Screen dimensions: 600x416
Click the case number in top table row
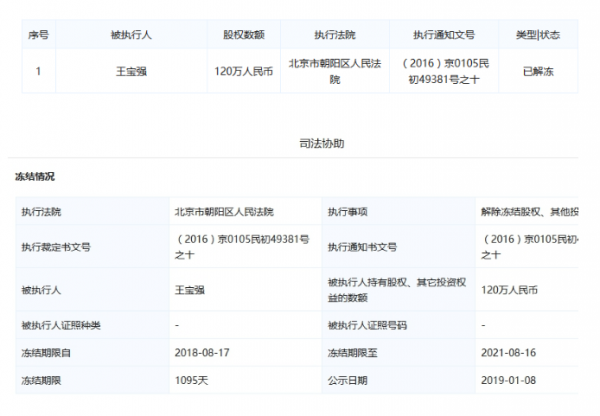coord(444,71)
